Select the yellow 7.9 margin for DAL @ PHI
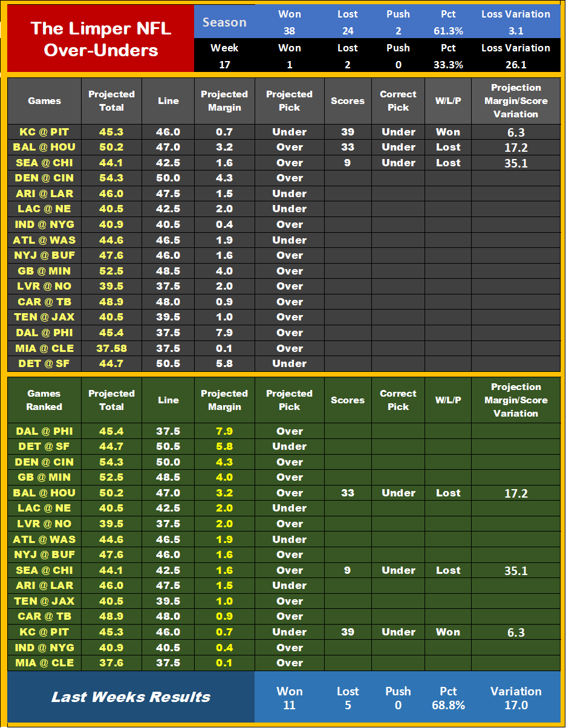The image size is (566, 728). pos(224,431)
